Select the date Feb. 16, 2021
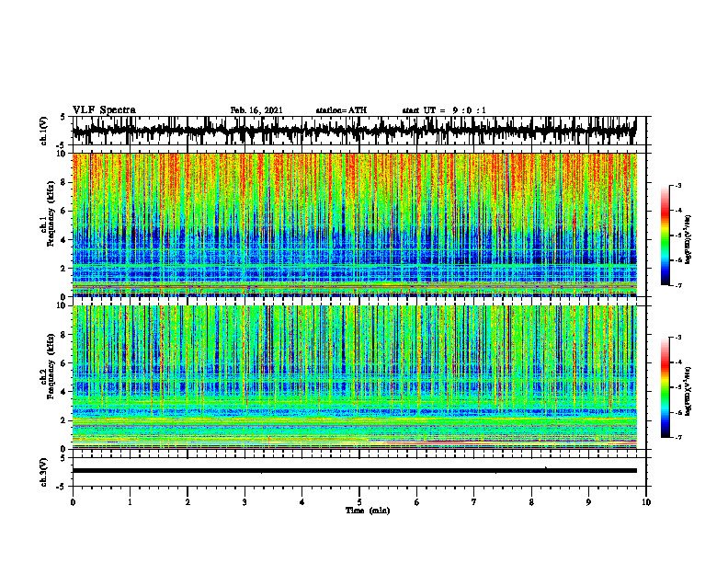Screen dimensions: 728x563 [256, 110]
